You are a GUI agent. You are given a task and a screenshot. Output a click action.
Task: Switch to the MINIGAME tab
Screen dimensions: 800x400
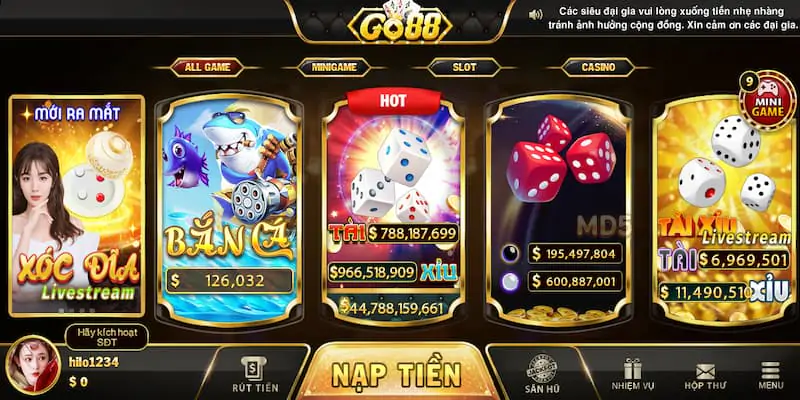334,67
